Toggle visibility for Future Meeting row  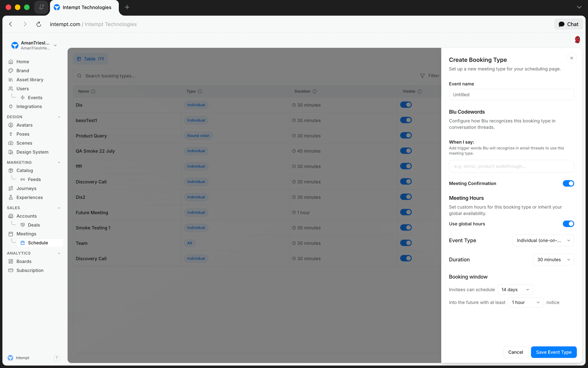point(406,212)
